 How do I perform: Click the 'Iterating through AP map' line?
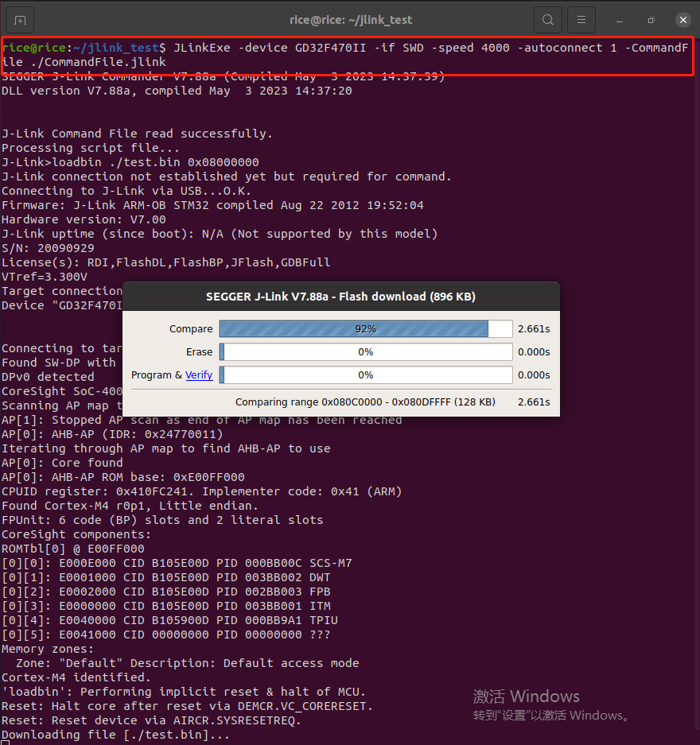pos(165,448)
